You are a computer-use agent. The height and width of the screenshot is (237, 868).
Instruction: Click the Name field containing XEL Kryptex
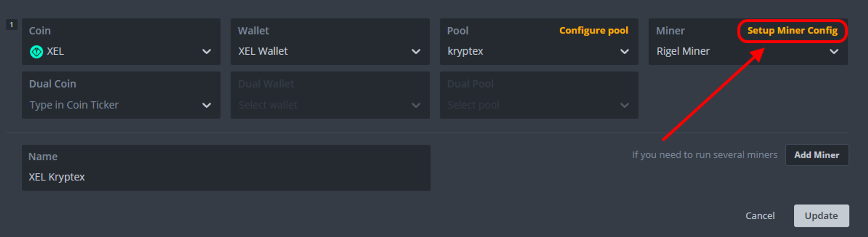click(226, 168)
